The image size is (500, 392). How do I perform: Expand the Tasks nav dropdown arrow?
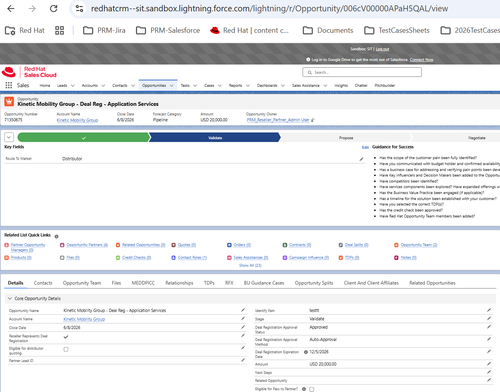(195, 86)
